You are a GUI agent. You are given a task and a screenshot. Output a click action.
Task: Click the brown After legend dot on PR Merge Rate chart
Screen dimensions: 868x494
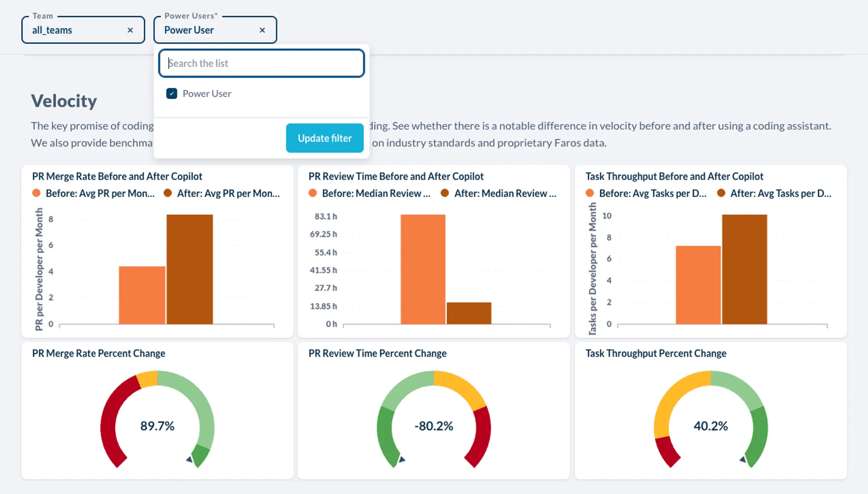pyautogui.click(x=167, y=193)
